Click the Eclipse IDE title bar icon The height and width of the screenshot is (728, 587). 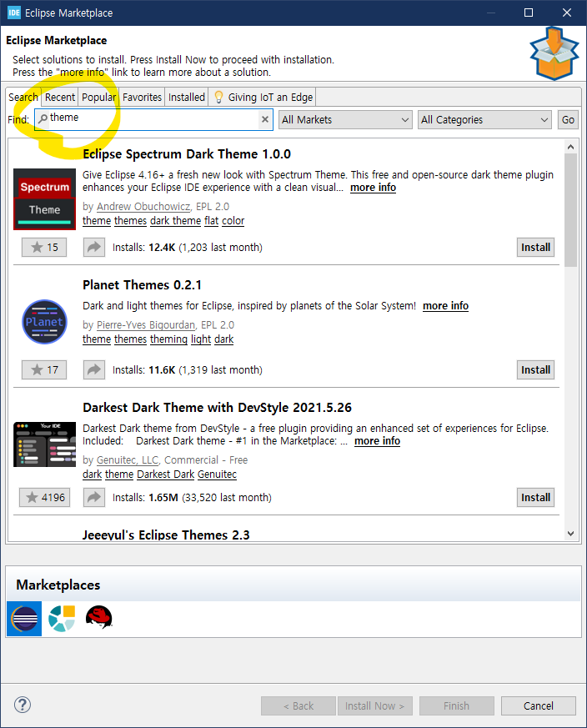pos(14,13)
